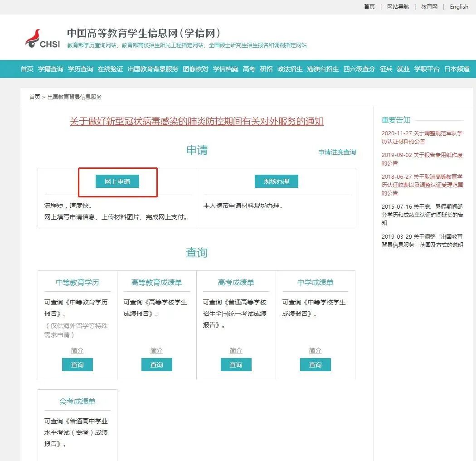
Task: Open 四六级查分 menu item
Action: pos(359,69)
